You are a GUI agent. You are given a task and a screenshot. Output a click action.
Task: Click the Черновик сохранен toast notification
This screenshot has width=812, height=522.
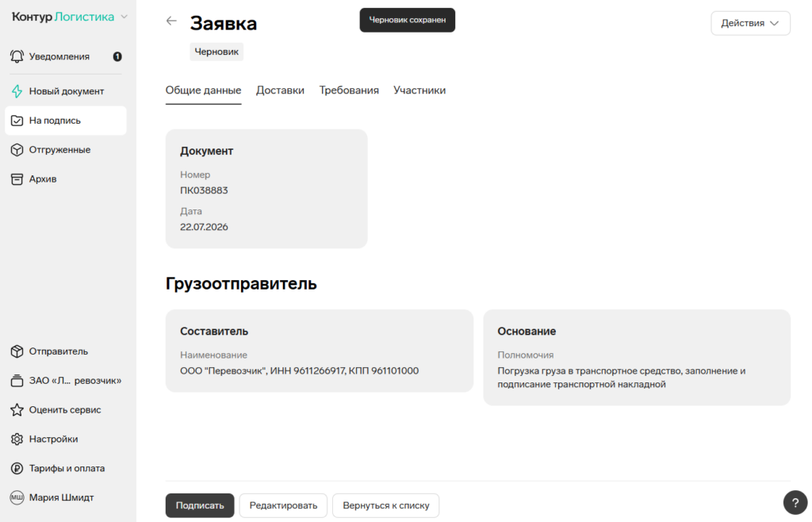(x=408, y=20)
